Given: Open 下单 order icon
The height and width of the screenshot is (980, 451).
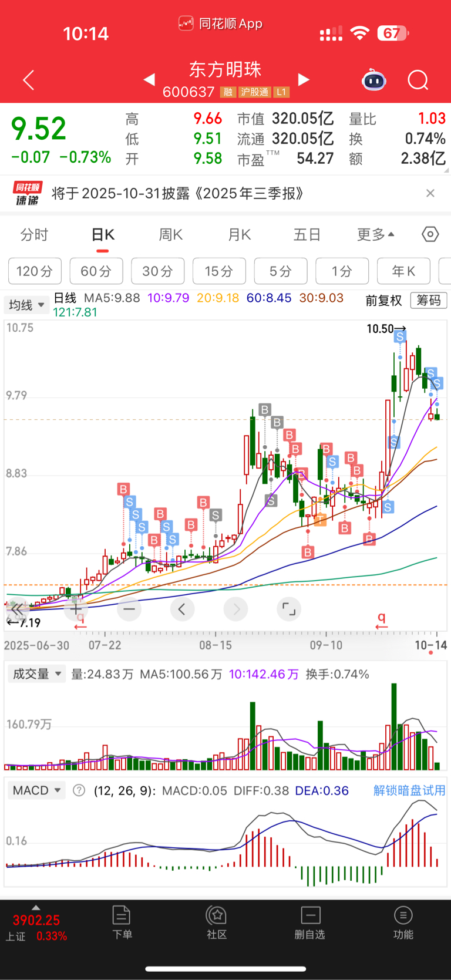Looking at the screenshot, I should [x=122, y=922].
